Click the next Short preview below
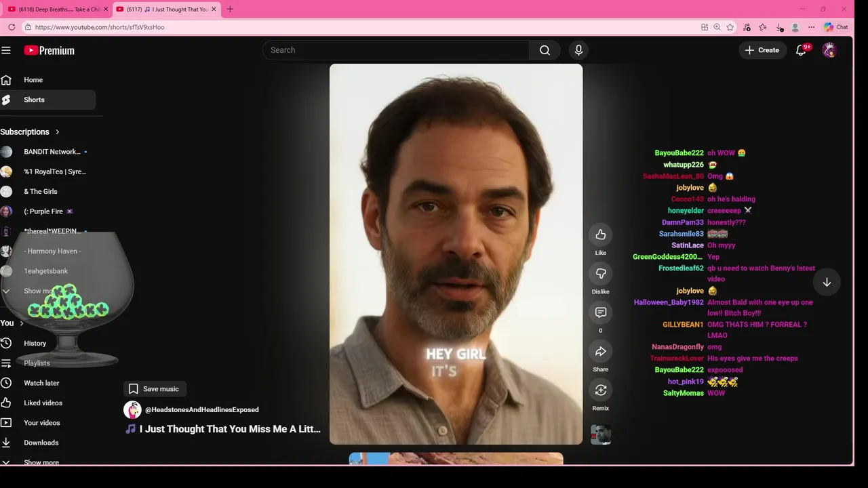 (x=456, y=459)
